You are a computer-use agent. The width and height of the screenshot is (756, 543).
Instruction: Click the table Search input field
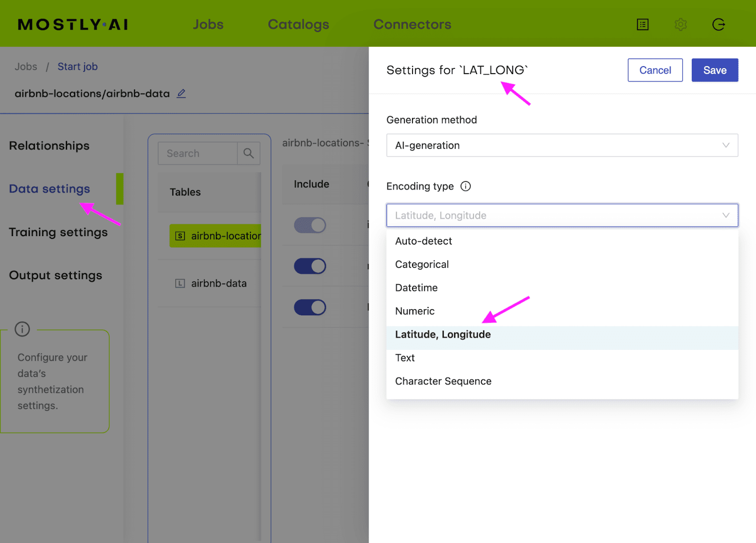coord(198,153)
